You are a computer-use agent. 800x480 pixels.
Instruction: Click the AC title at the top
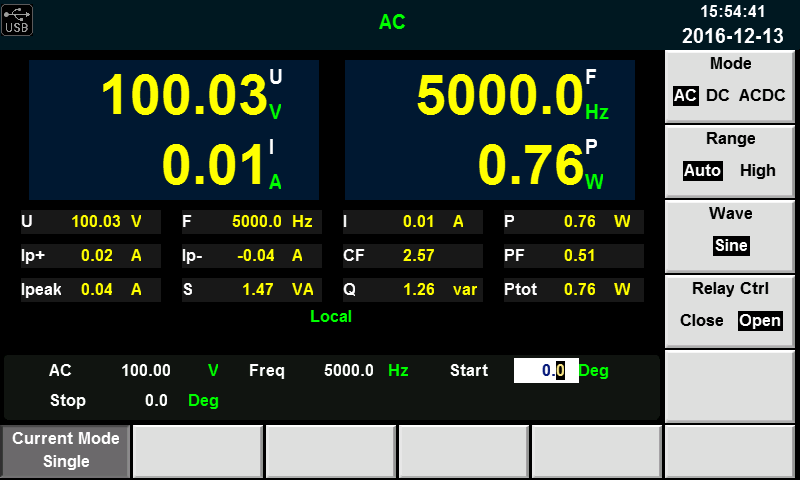tap(392, 22)
